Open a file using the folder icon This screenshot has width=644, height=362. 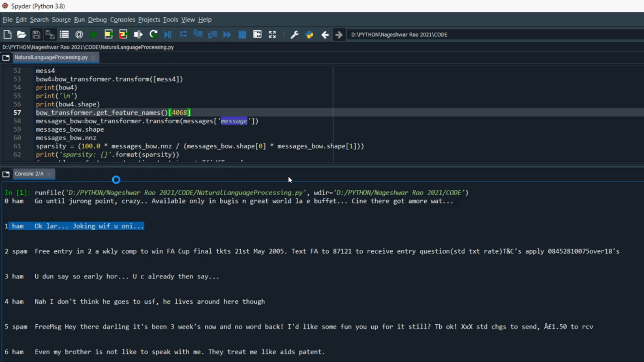pyautogui.click(x=21, y=35)
